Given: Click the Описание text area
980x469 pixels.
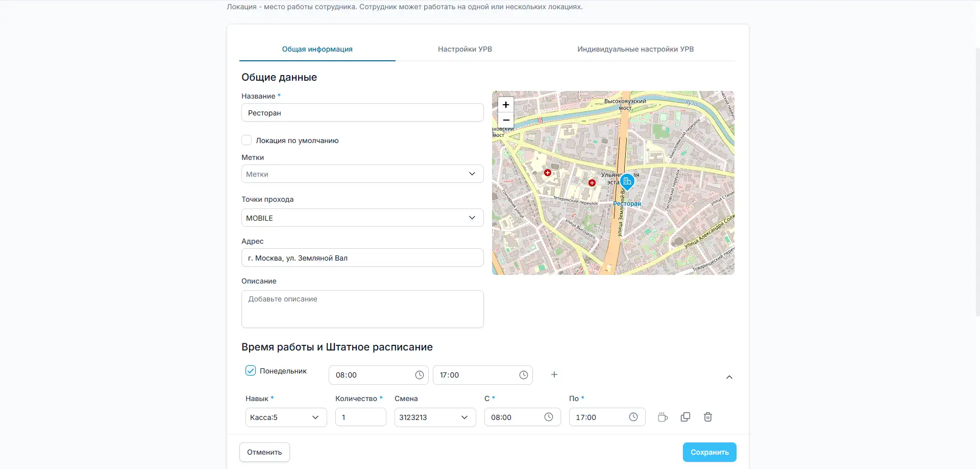Looking at the screenshot, I should pos(362,309).
